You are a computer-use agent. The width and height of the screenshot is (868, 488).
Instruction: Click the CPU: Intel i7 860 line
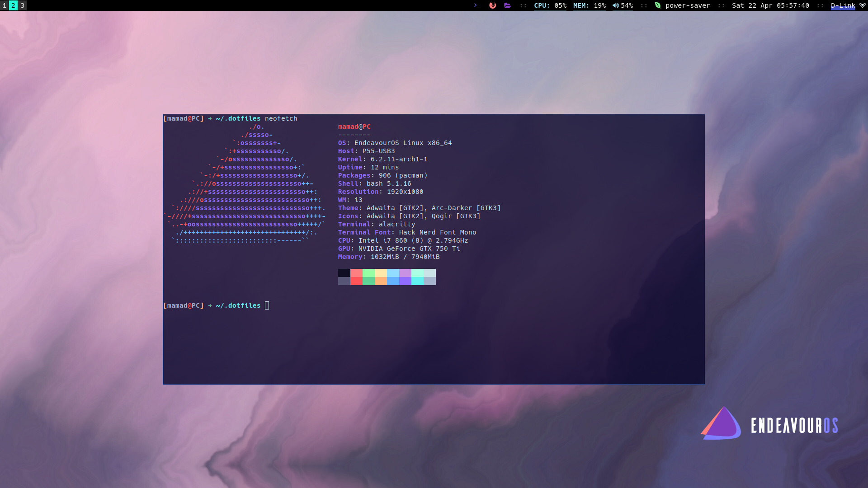point(403,240)
